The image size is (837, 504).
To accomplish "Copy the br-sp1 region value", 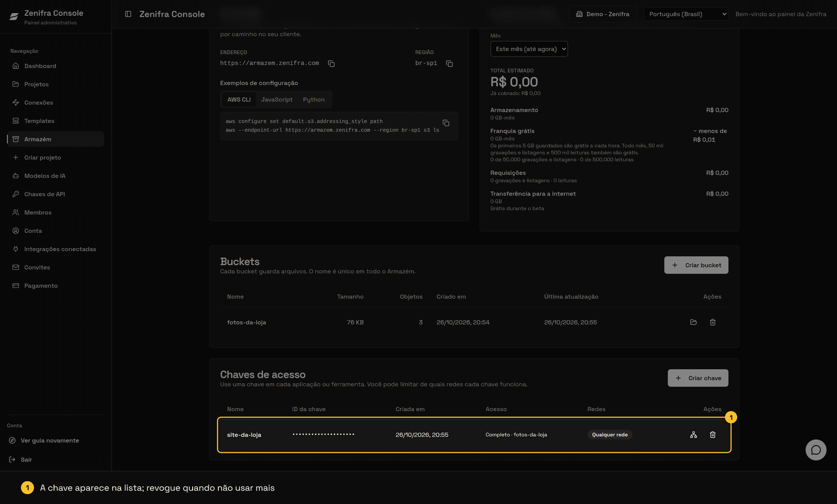I will pos(449,64).
